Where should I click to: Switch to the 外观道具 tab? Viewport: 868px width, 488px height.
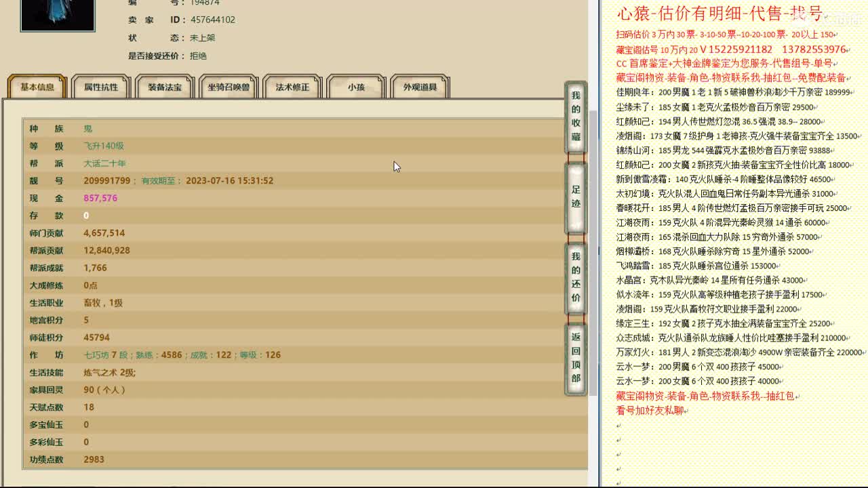point(420,87)
